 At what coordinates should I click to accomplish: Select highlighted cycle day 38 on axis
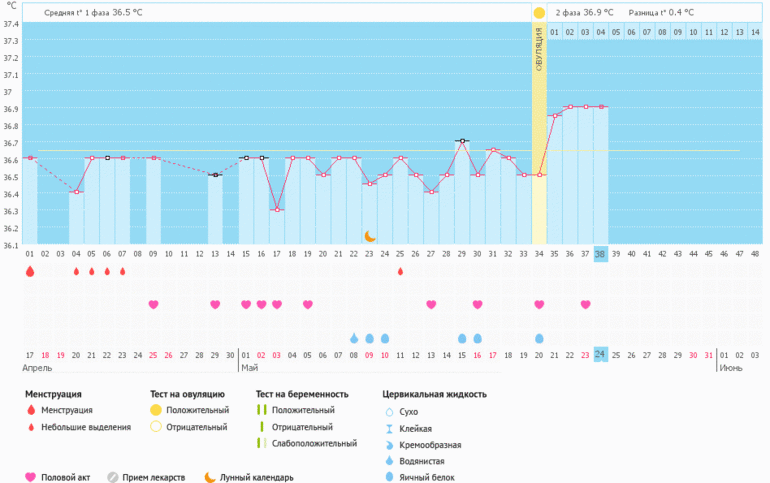[600, 254]
